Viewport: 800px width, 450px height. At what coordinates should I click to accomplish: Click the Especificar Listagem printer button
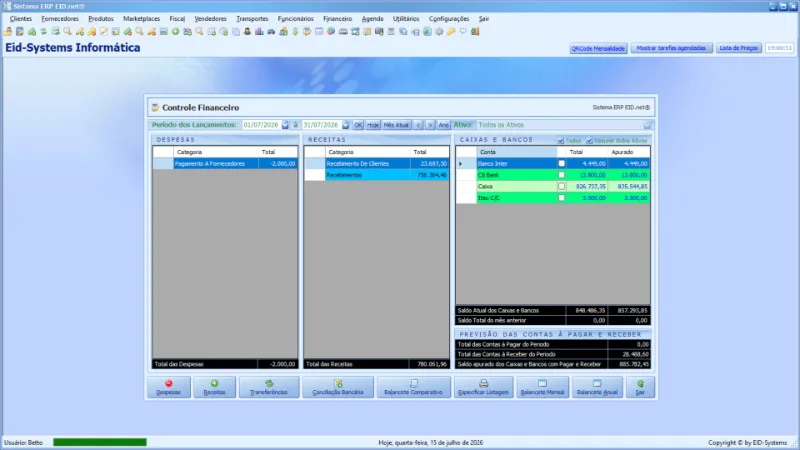tap(483, 387)
